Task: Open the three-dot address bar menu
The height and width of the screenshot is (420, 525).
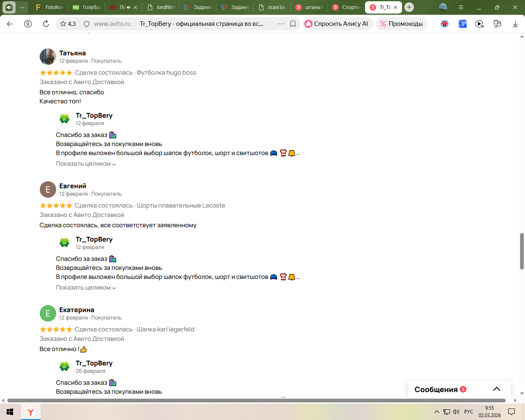Action: 281,24
